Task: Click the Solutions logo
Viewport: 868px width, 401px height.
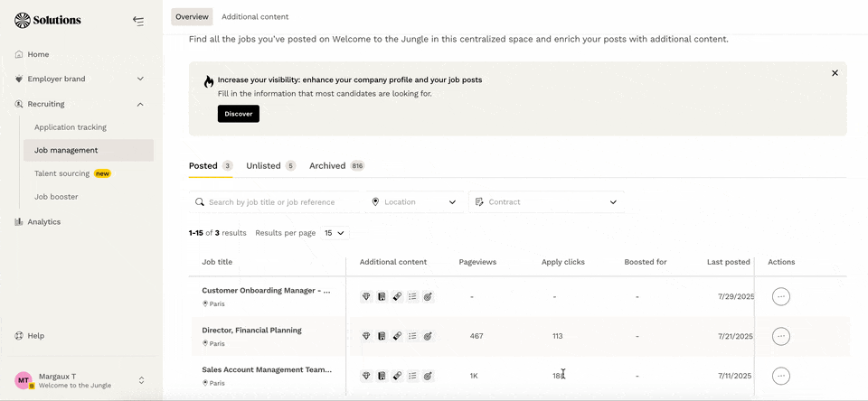Action: (x=48, y=20)
